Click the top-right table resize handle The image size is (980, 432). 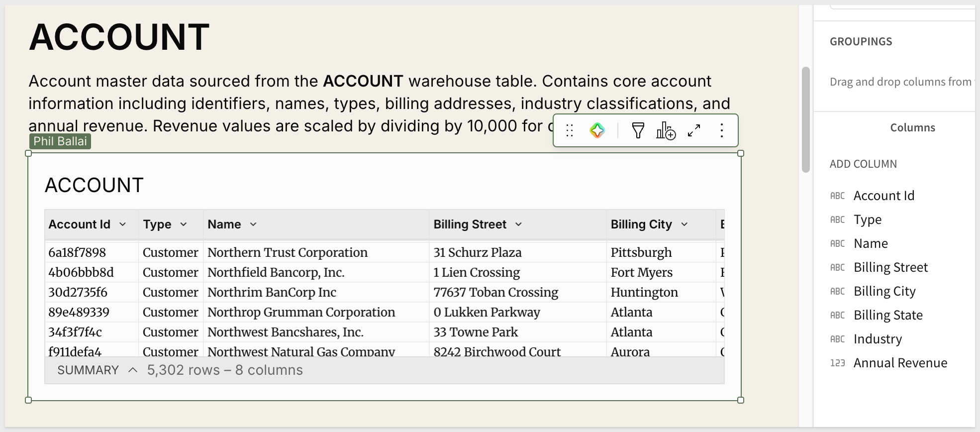point(741,153)
